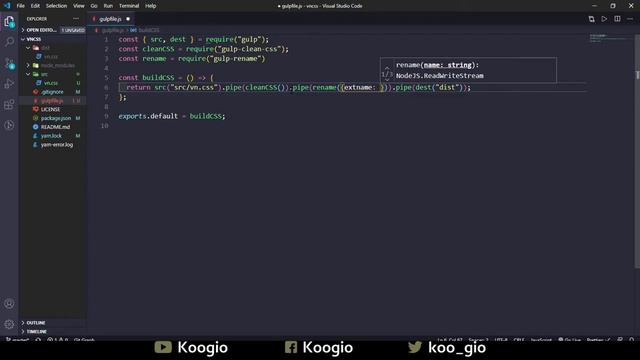This screenshot has height=360, width=640.
Task: Expand the OUTLINE section
Action: point(23,323)
